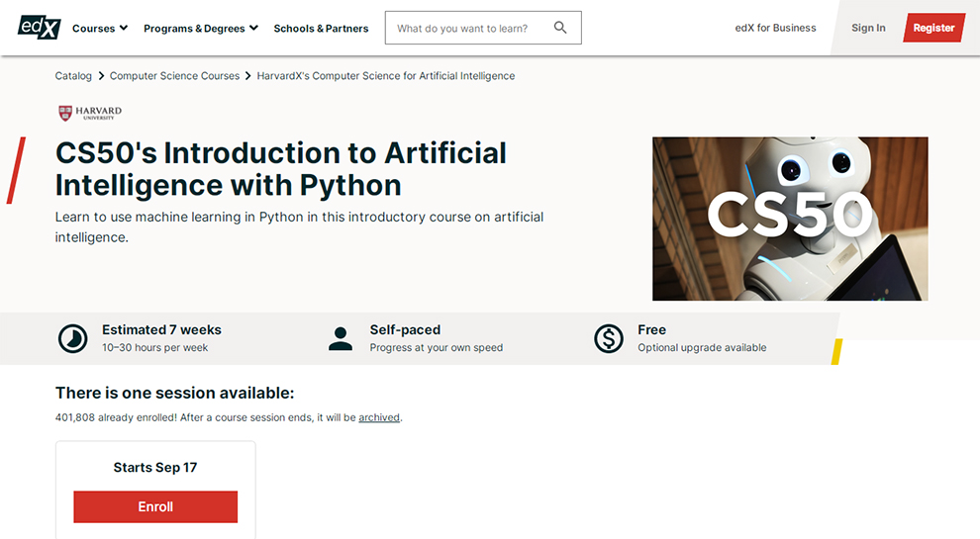Click the dollar sign icon beside Free

click(608, 338)
